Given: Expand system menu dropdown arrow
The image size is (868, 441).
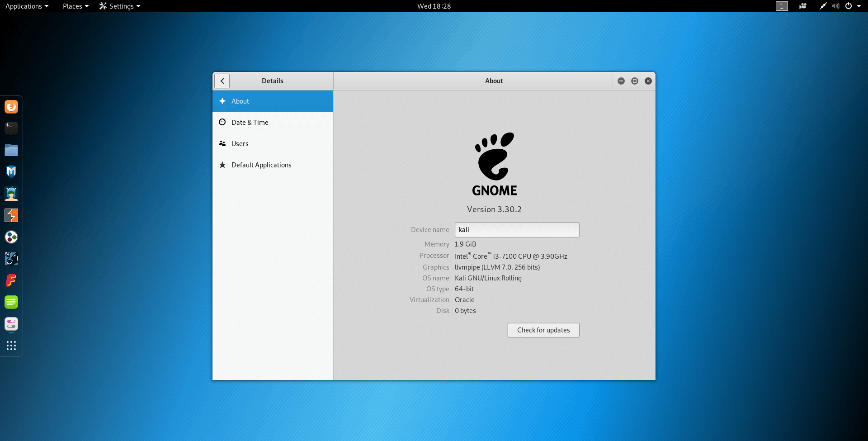Looking at the screenshot, I should (859, 6).
